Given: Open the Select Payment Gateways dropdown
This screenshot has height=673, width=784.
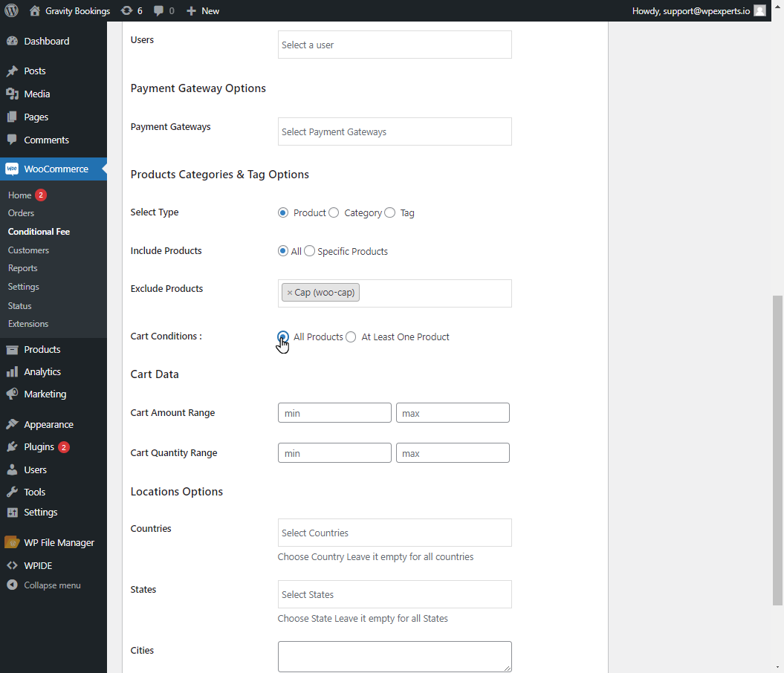Looking at the screenshot, I should 395,131.
